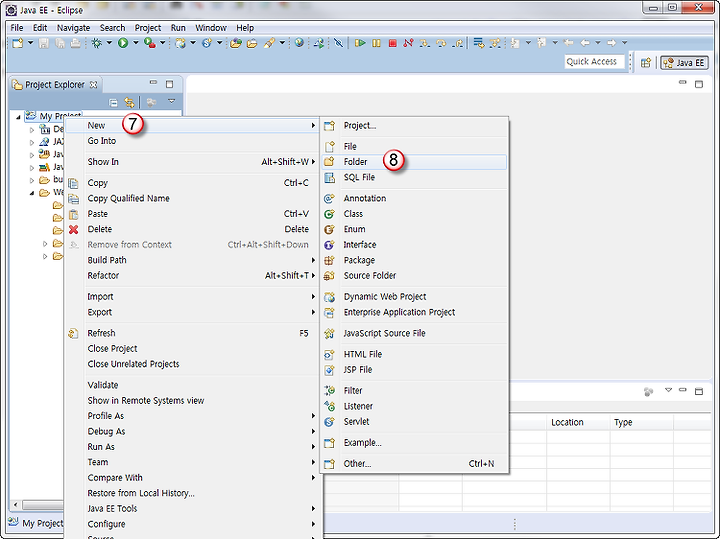Choose Filter in New submenu
Image resolution: width=720 pixels, height=539 pixels.
(x=414, y=391)
